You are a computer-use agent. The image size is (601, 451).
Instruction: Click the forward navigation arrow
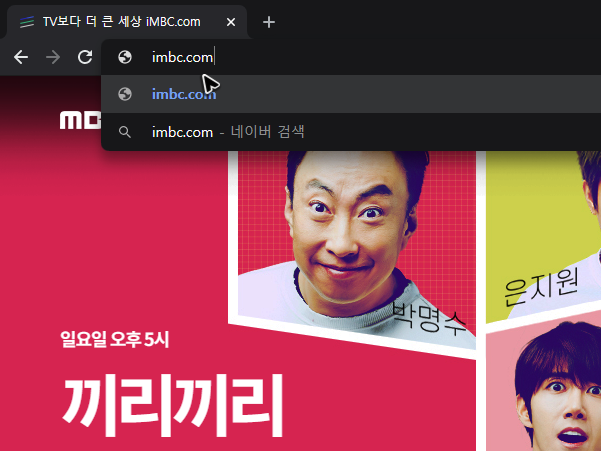53,57
